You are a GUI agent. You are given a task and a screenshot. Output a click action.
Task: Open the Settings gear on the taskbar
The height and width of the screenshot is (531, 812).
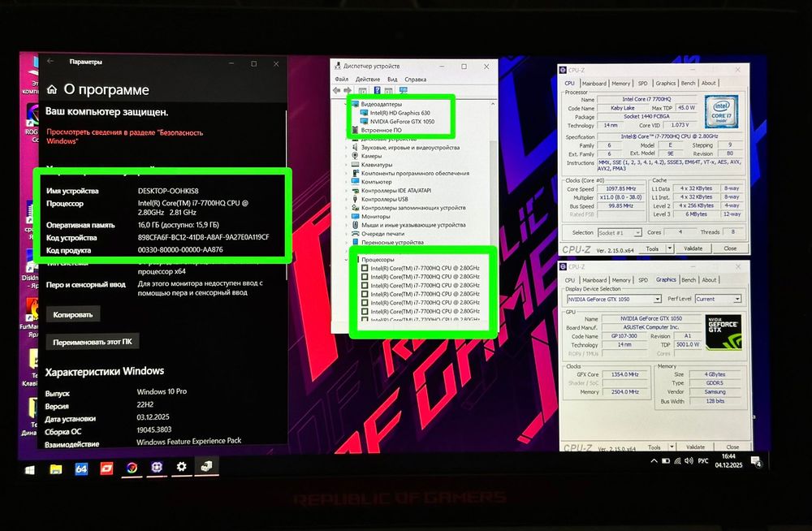(x=181, y=467)
